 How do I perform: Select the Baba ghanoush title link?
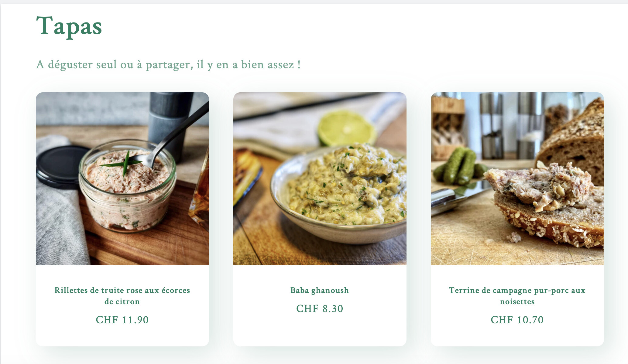click(320, 291)
